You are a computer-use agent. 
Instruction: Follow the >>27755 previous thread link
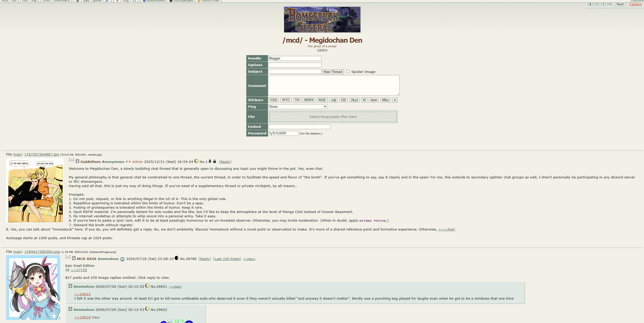79,270
